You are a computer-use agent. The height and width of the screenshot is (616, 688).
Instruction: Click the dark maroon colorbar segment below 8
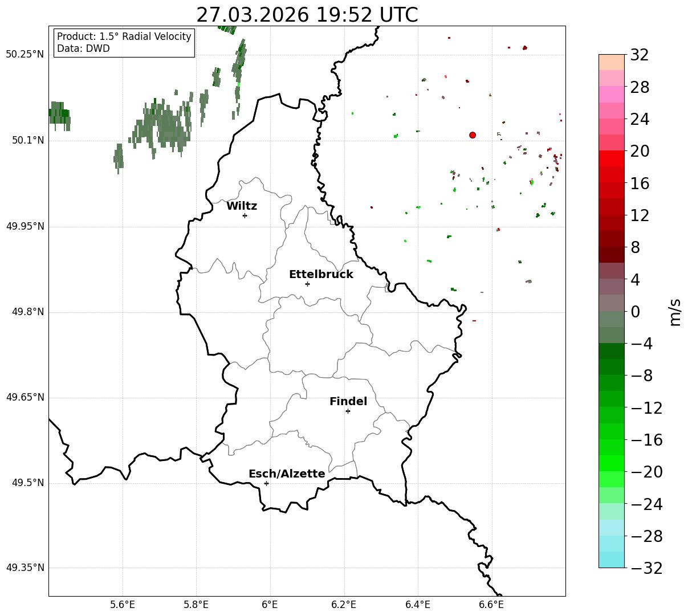612,255
